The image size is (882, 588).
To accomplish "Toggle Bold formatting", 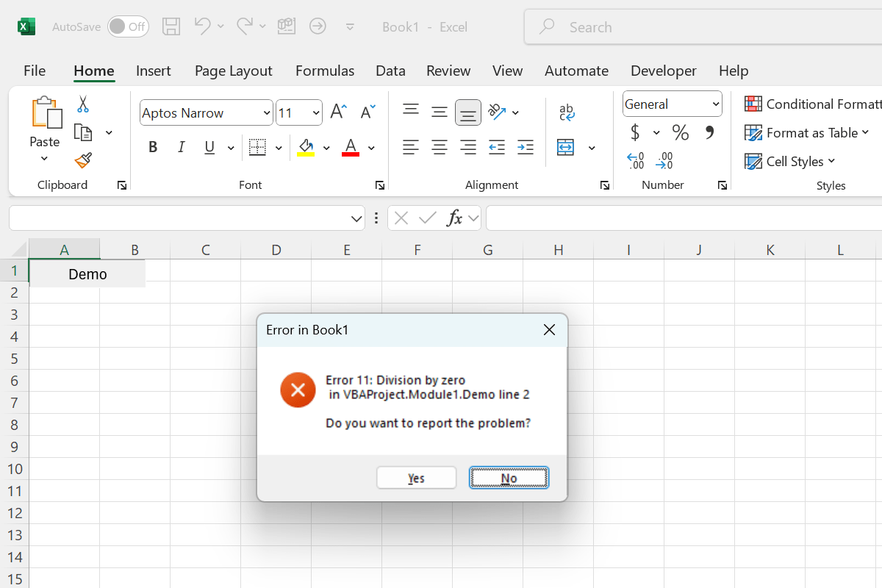I will [153, 148].
